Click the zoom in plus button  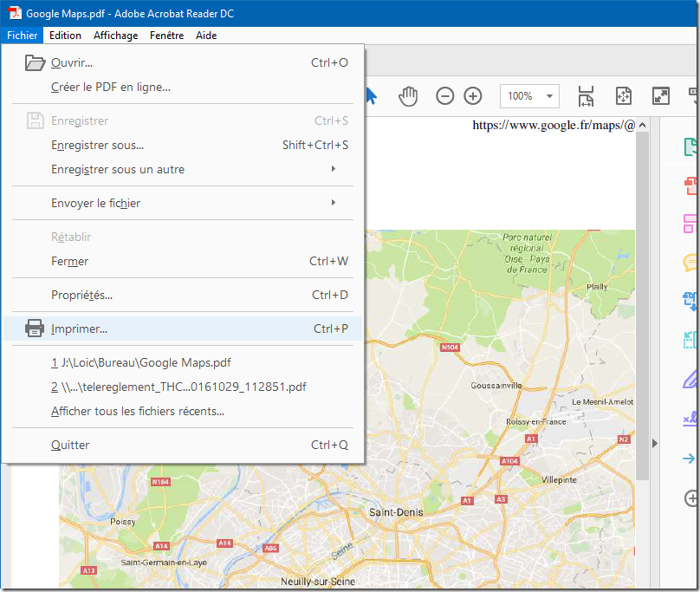point(473,96)
